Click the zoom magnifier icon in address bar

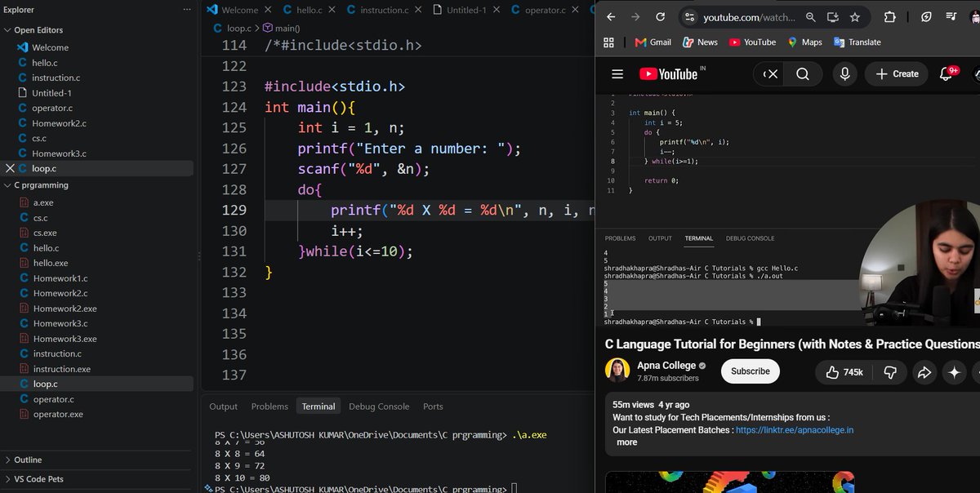click(x=811, y=17)
